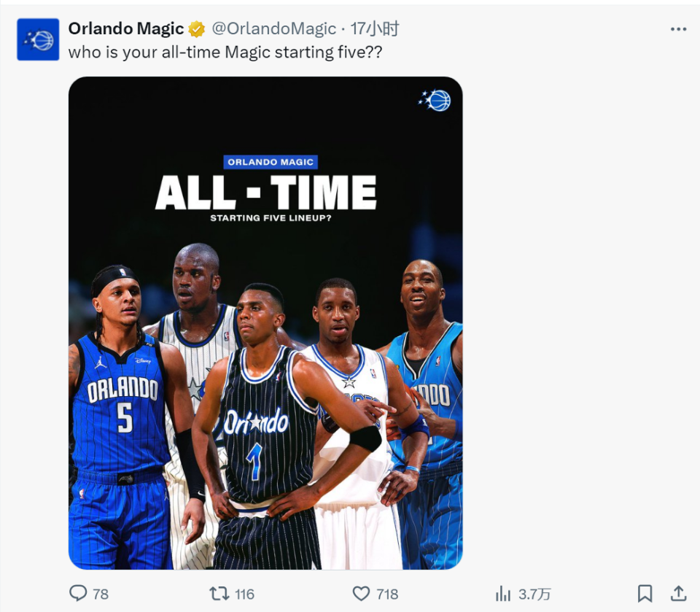Expand the three-dot more options menu

pyautogui.click(x=678, y=29)
